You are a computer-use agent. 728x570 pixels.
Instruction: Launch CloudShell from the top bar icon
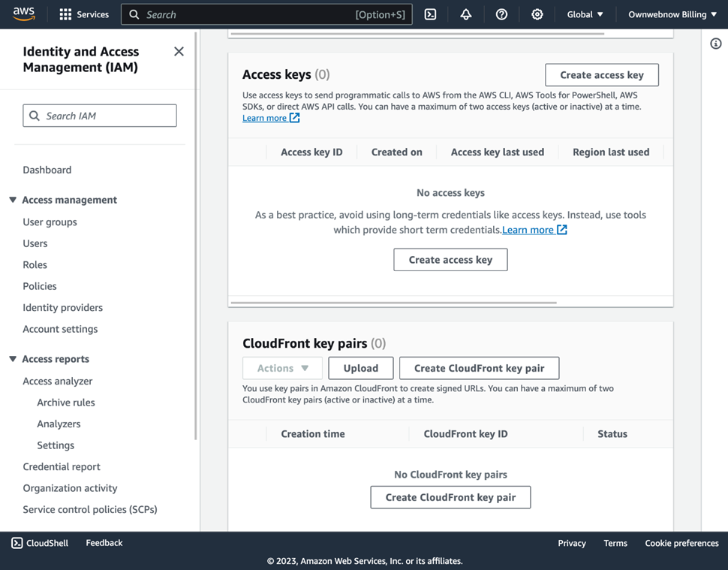coord(430,14)
